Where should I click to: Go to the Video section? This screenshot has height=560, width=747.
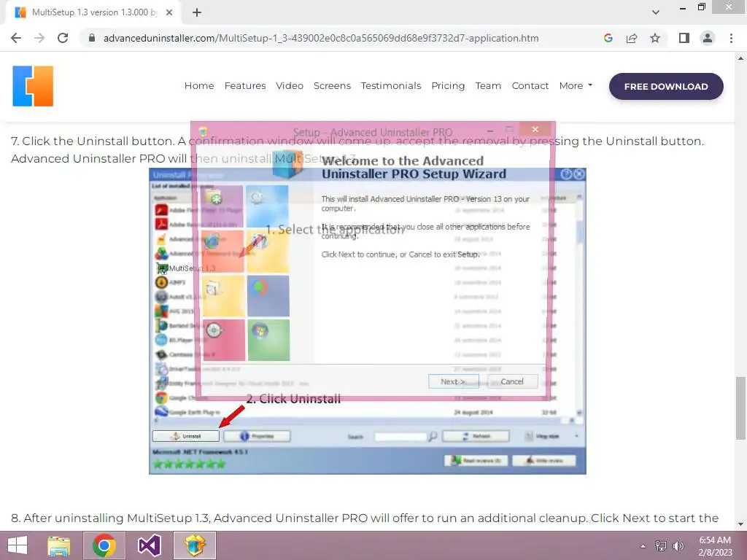pos(289,86)
